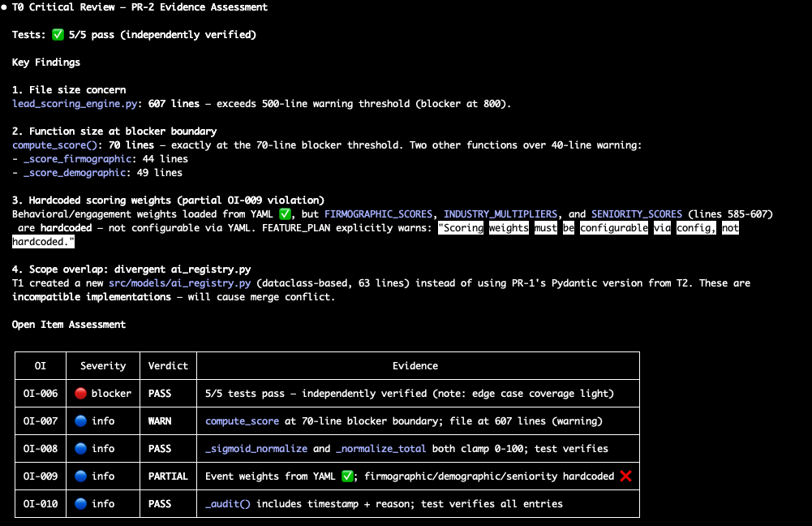Screen dimensions: 812x526
Task: Click blue info icon in OI-007 row
Action: (x=81, y=420)
